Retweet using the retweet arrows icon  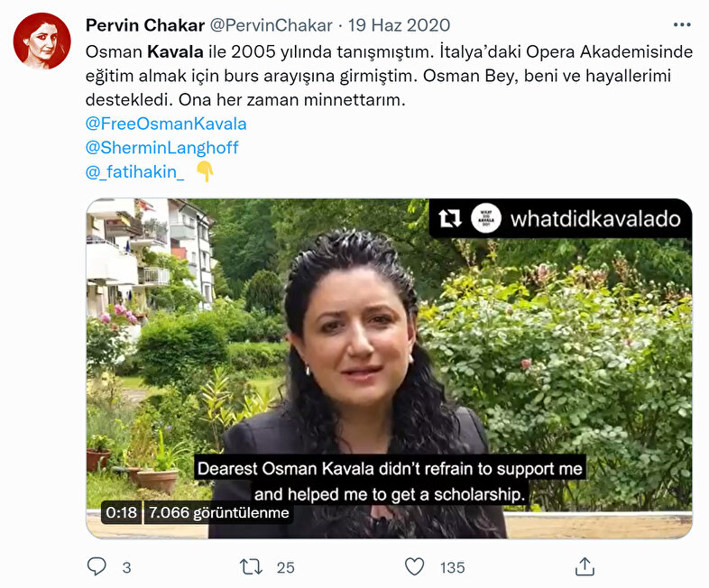(251, 566)
